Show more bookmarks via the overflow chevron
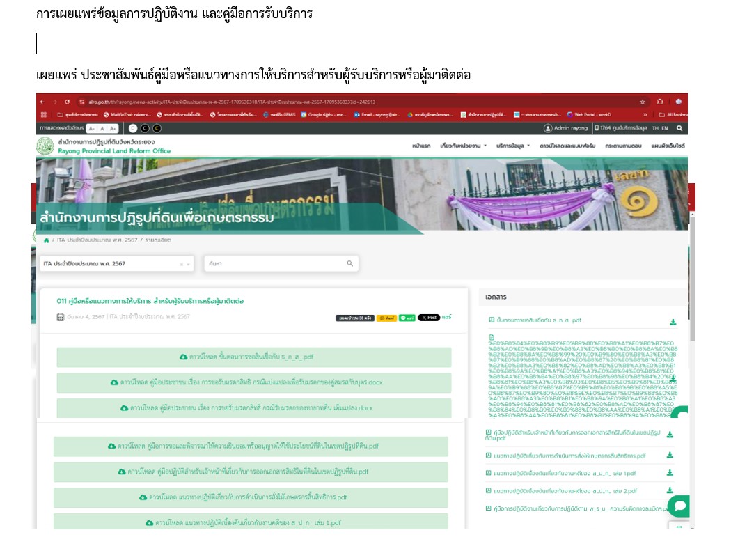Image resolution: width=731 pixels, height=560 pixels. 645,114
